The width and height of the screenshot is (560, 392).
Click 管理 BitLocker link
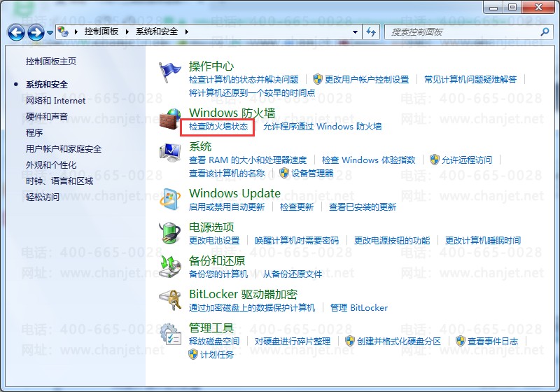pos(359,308)
